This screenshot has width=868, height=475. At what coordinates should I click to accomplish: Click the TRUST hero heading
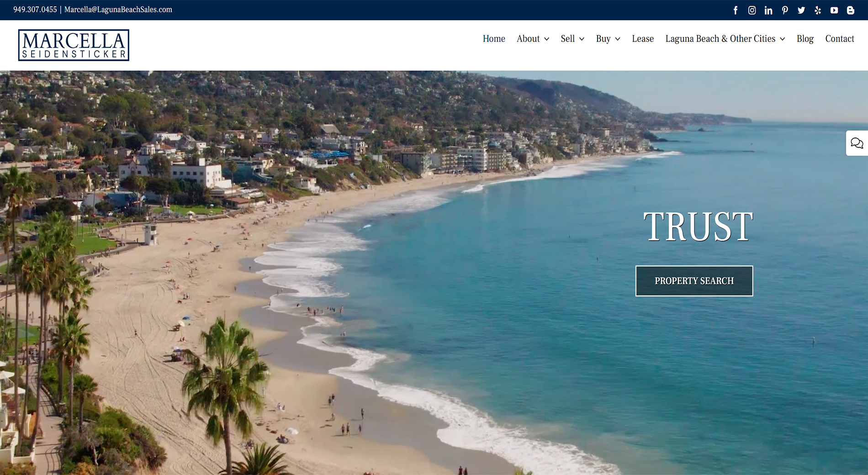(698, 227)
